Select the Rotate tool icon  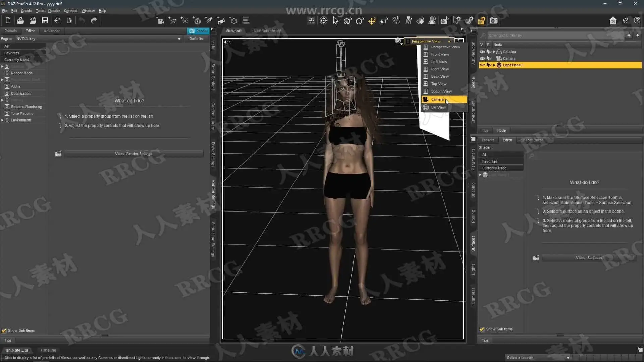(x=360, y=21)
